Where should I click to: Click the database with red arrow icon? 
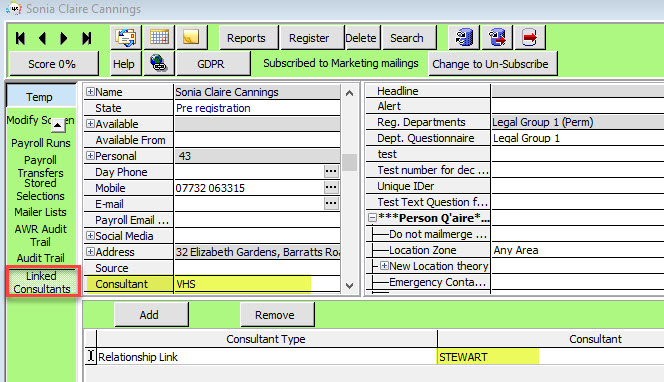(497, 38)
